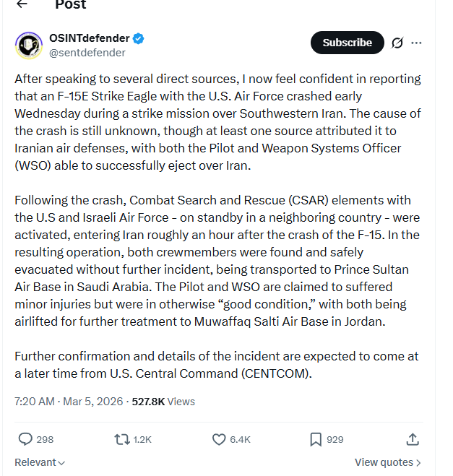Like the post with the heart icon
This screenshot has width=453, height=476.
click(220, 439)
